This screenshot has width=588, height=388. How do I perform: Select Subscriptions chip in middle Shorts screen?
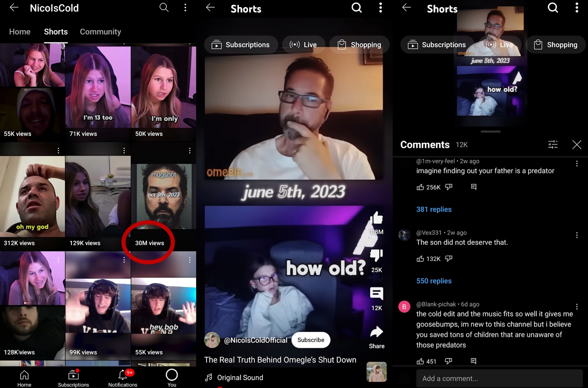241,45
